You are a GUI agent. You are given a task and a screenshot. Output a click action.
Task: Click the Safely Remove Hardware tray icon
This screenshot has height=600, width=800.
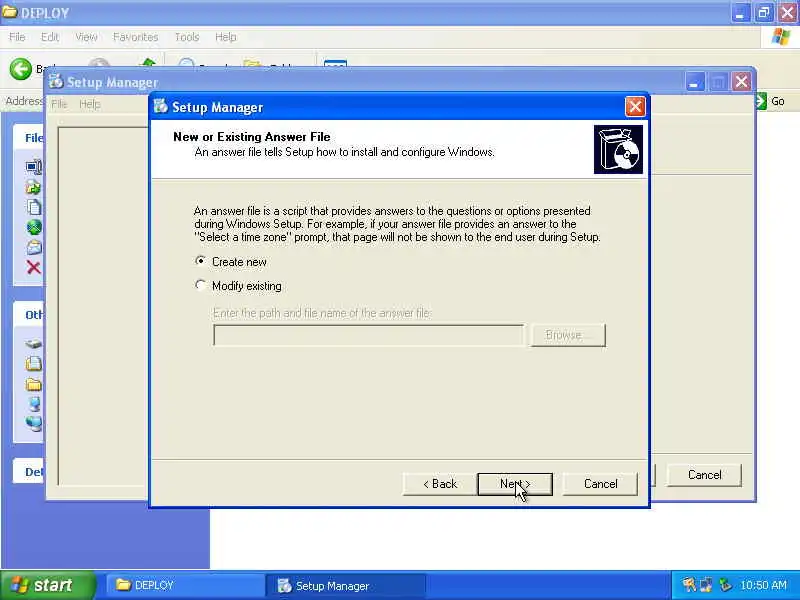tap(726, 585)
